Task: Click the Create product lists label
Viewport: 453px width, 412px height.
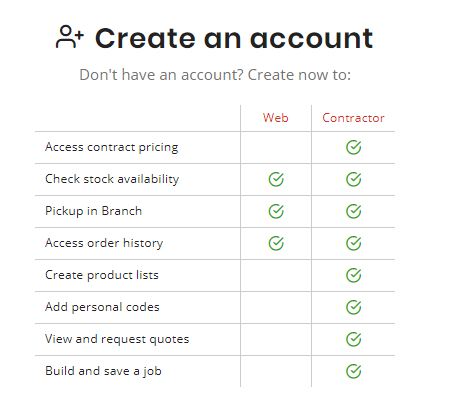Action: [102, 275]
